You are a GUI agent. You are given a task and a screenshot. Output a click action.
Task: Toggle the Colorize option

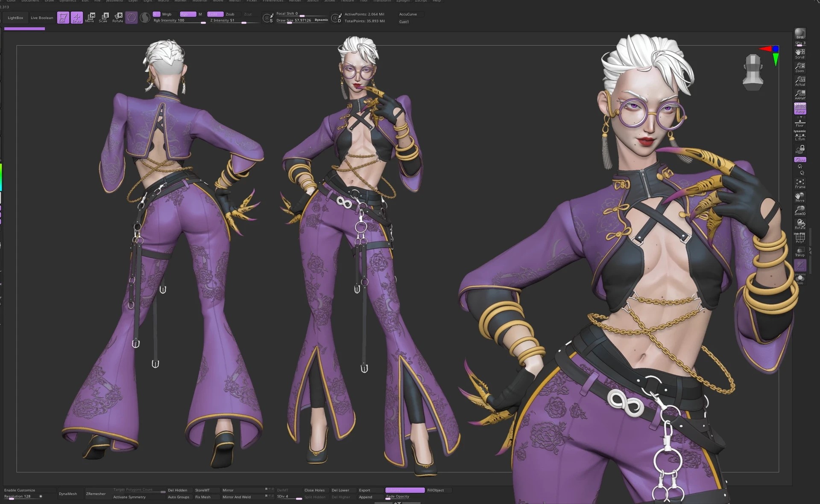tap(404, 490)
